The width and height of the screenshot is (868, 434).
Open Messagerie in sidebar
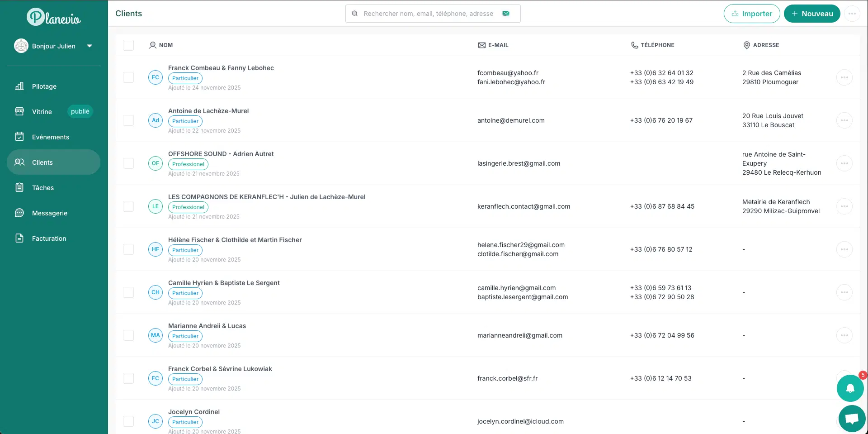(x=50, y=213)
